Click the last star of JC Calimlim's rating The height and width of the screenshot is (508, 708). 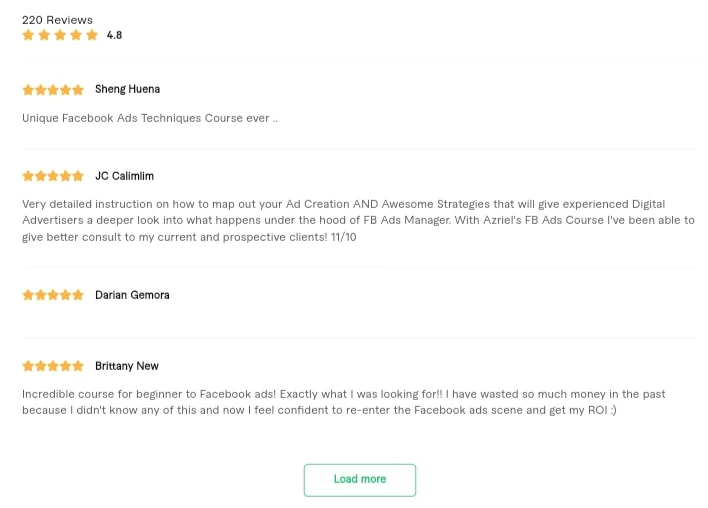[78, 177]
